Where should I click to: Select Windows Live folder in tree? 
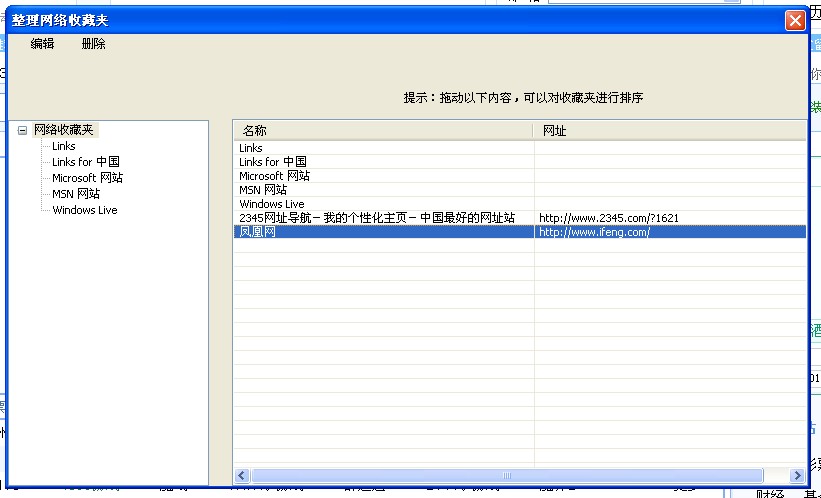85,210
